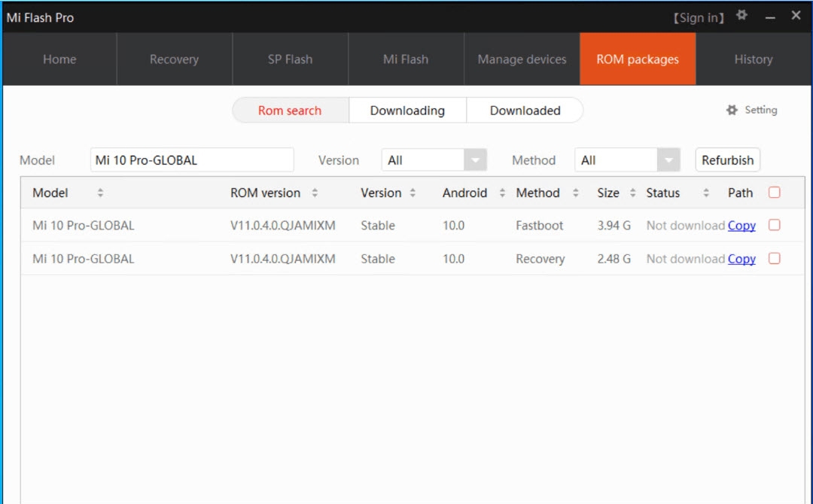Sort by Status column arrows
Image resolution: width=813 pixels, height=504 pixels.
[706, 193]
